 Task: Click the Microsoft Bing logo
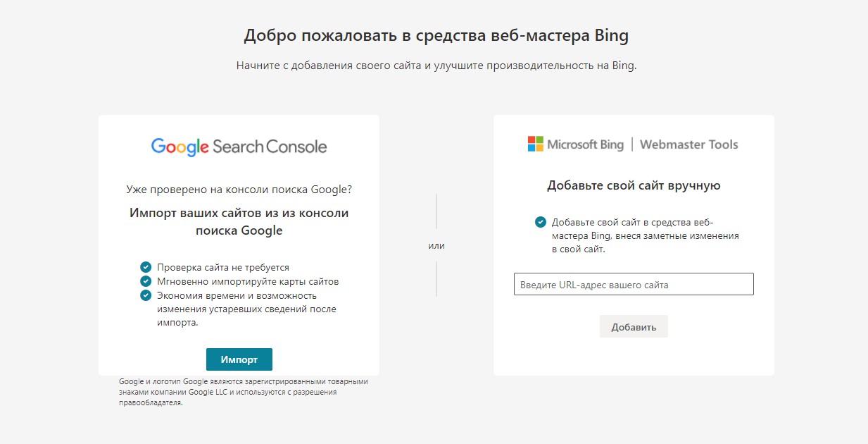pyautogui.click(x=575, y=144)
